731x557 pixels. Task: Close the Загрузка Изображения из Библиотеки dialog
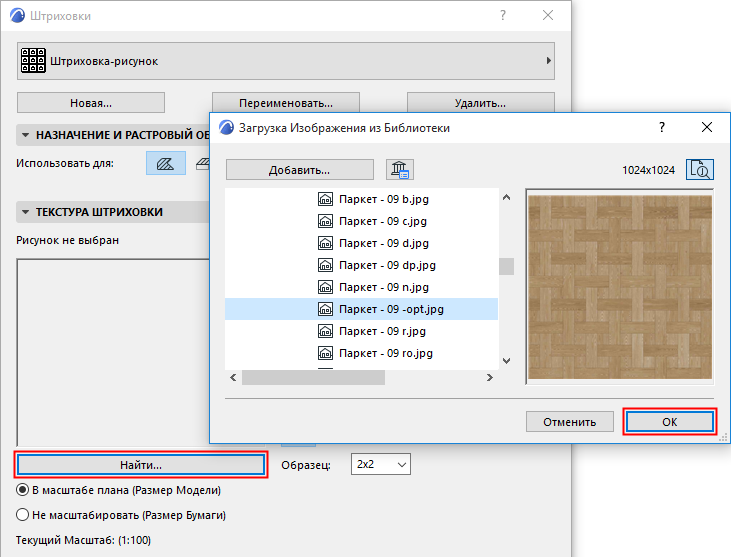(x=707, y=127)
